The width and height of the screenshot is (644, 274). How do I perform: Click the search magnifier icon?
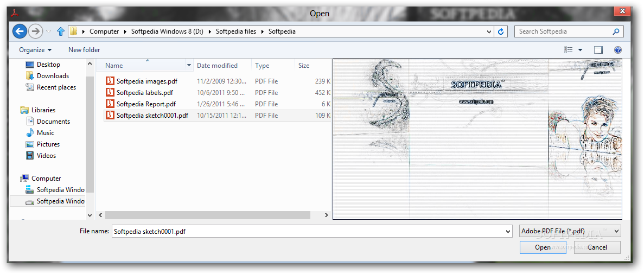pos(616,31)
